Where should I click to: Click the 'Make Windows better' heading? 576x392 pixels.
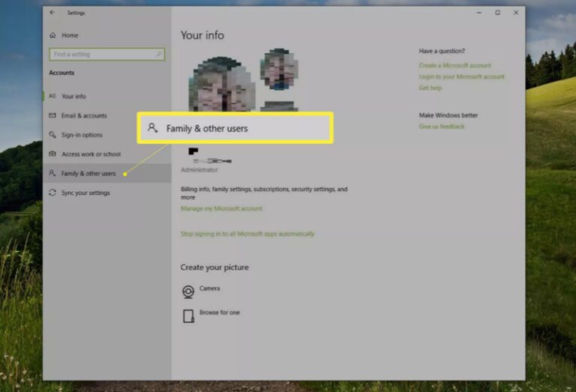[x=448, y=115]
